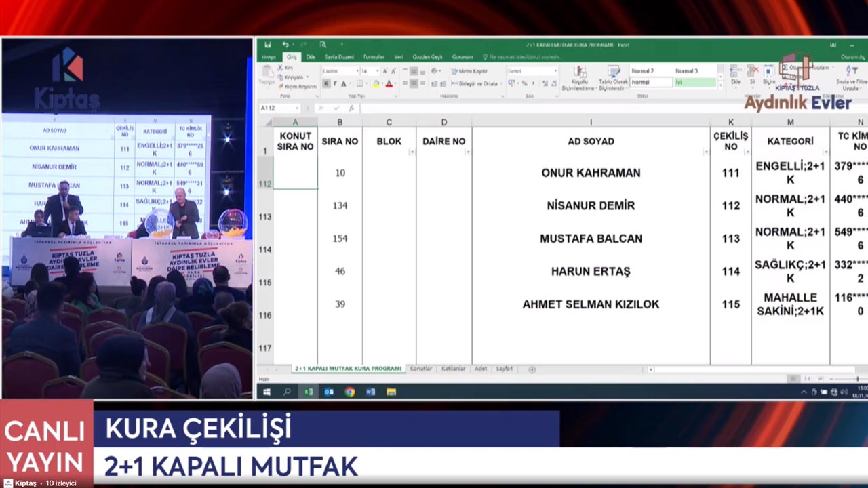Align text to the right
This screenshot has width=868, height=488.
click(x=422, y=83)
